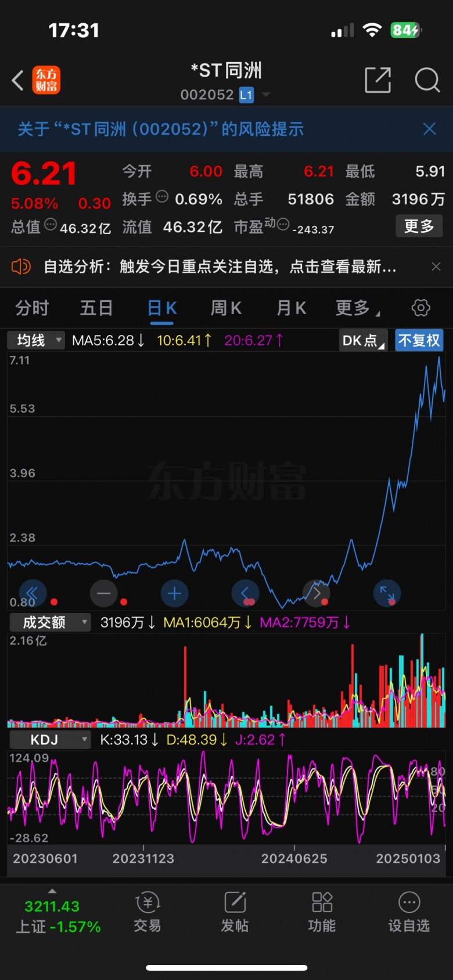The width and height of the screenshot is (453, 980).
Task: Open the 交易 trade icon
Action: (148, 911)
